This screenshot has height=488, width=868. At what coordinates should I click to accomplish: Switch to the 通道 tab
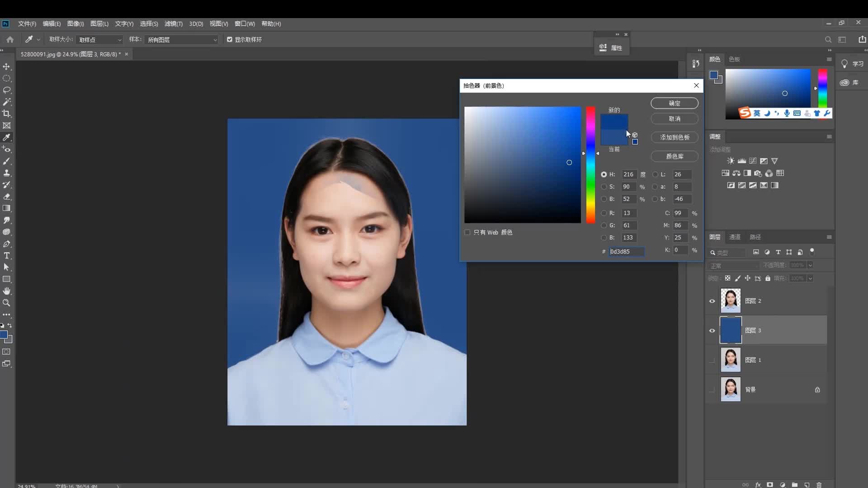[734, 237]
